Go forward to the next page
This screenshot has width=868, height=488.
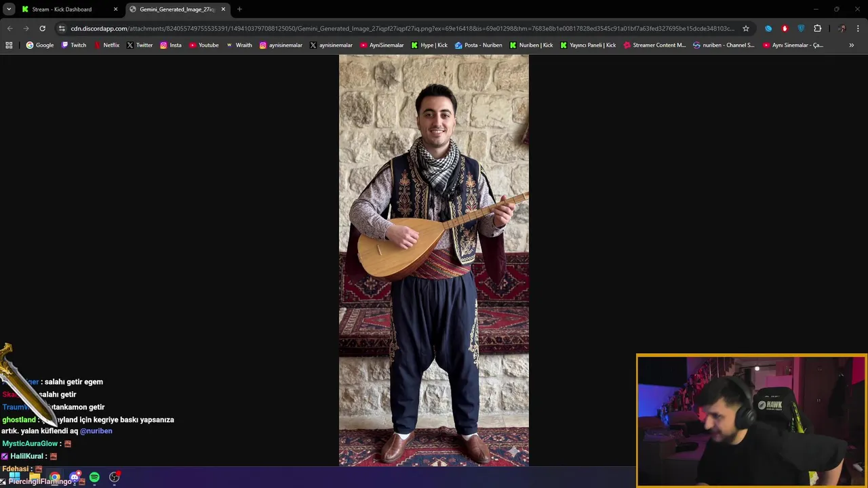tap(26, 28)
